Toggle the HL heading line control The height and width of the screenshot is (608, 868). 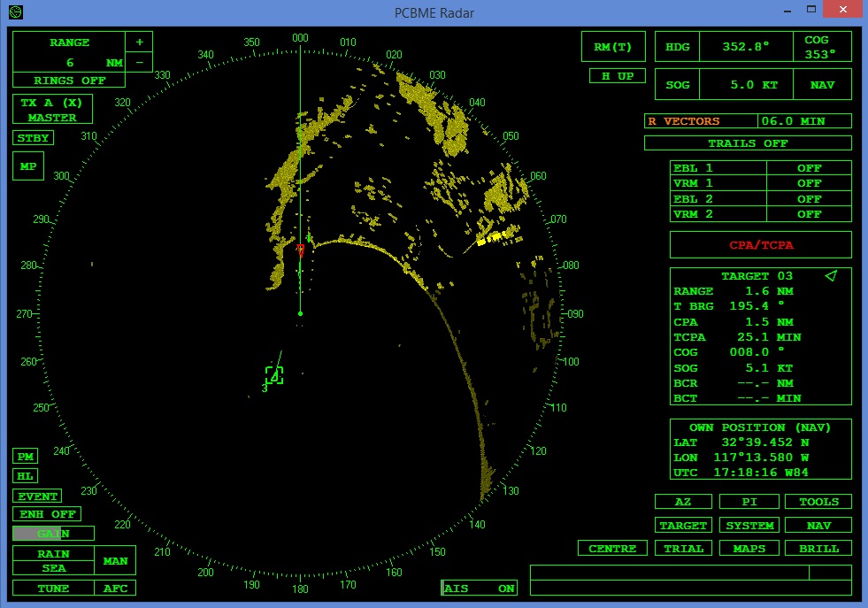pyautogui.click(x=24, y=475)
